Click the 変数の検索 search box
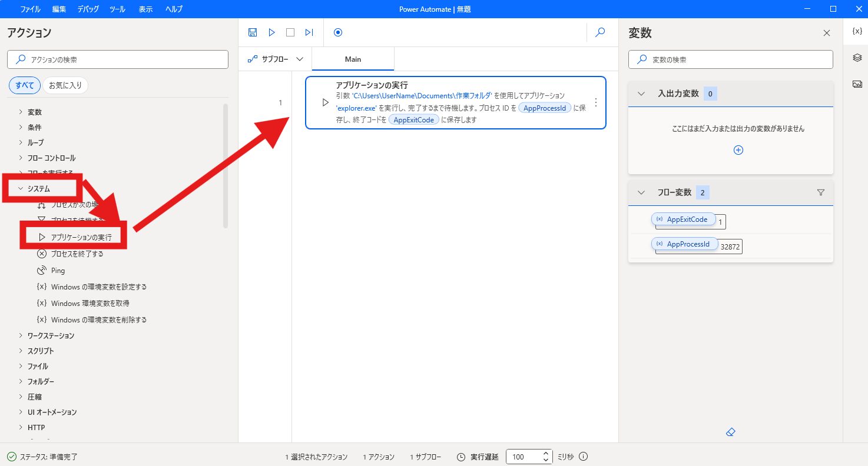The image size is (868, 466). 731,59
